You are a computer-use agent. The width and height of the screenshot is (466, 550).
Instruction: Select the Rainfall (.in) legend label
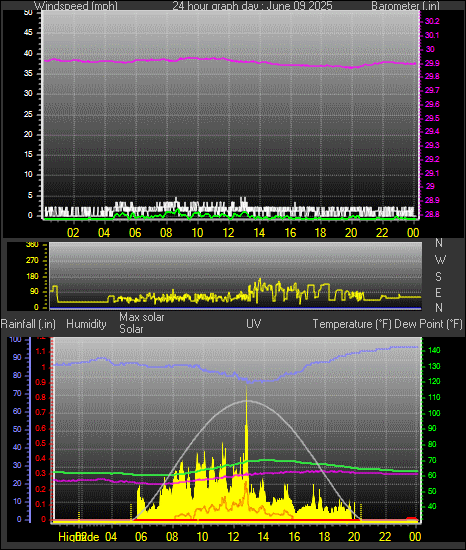point(28,324)
